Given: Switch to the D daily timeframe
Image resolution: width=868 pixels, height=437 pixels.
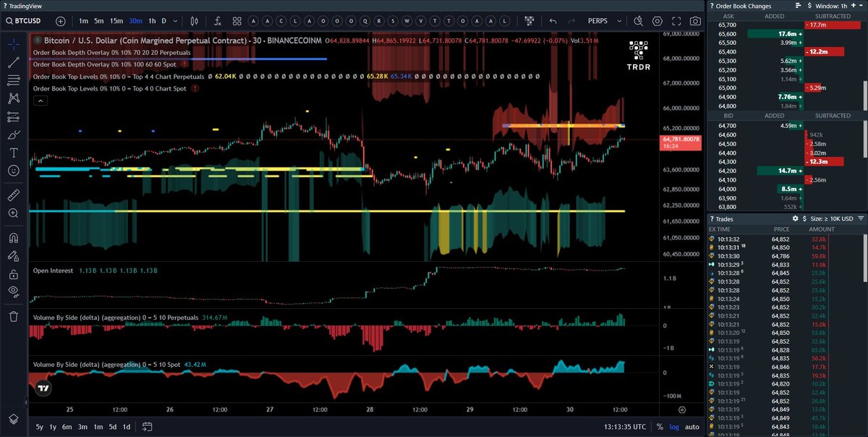Looking at the screenshot, I should click(x=163, y=21).
